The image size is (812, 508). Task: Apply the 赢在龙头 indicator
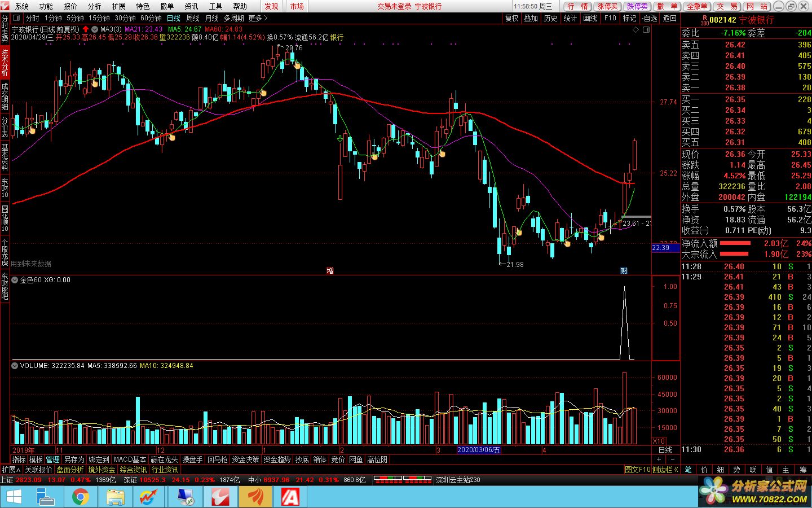[x=164, y=459]
